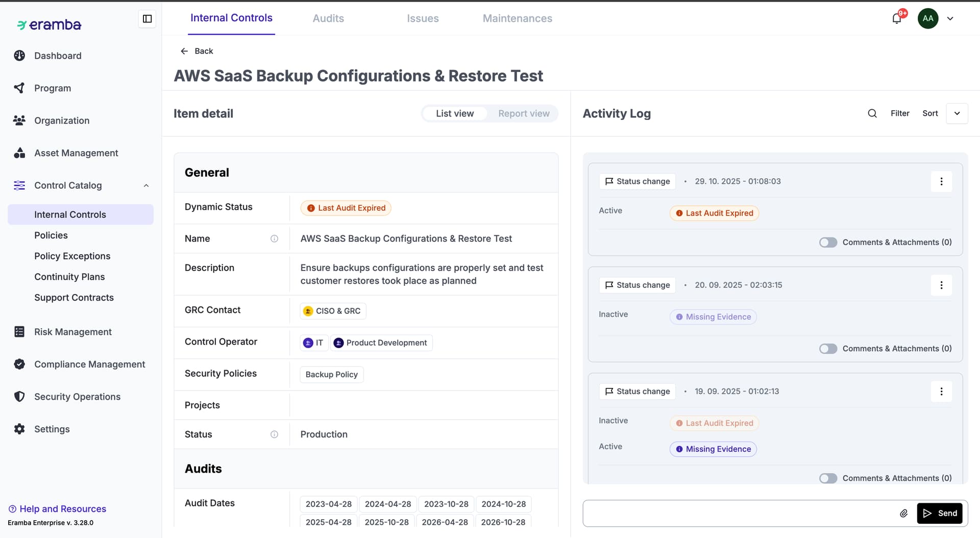The image size is (980, 538).
Task: Click info icon next to Status field
Action: [274, 434]
